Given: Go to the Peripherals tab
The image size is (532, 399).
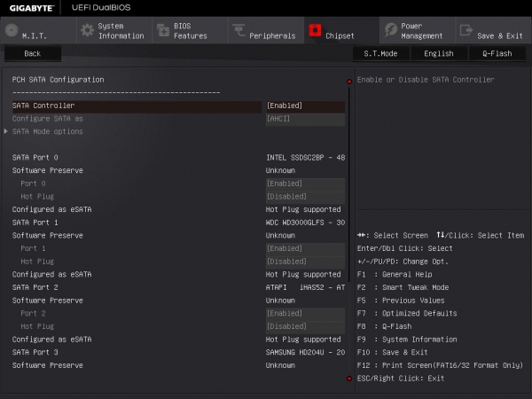Looking at the screenshot, I should point(266,30).
